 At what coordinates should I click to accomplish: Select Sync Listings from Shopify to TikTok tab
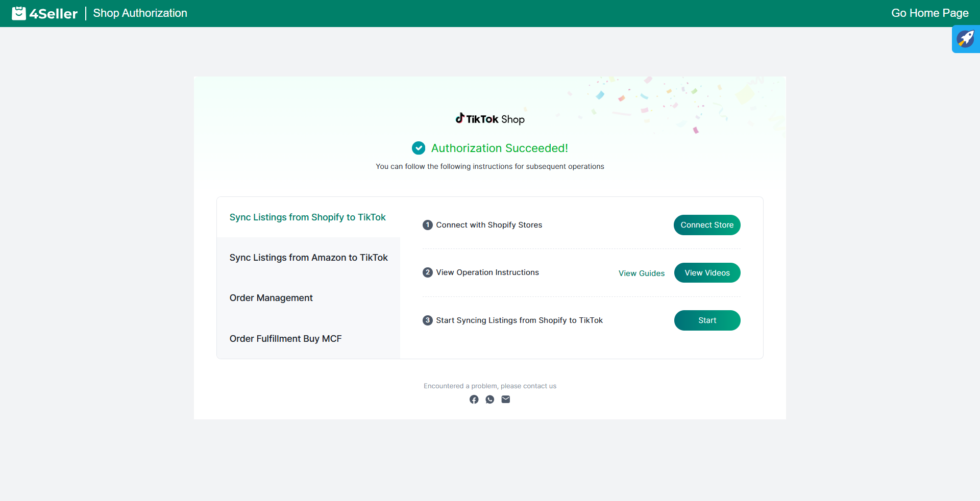(308, 217)
